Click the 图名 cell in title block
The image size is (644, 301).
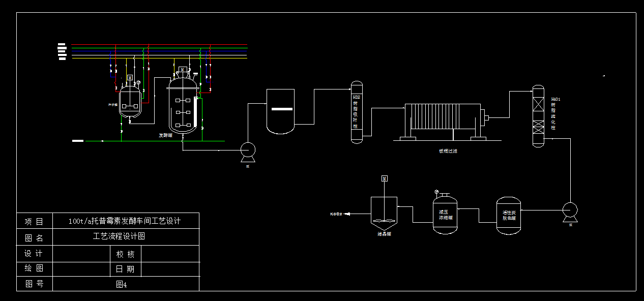[34, 237]
